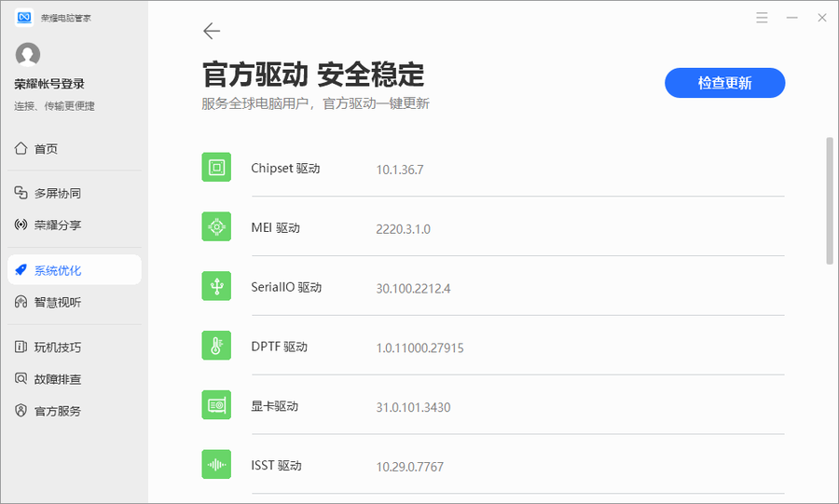Click the 显卡驱动 label

(x=274, y=406)
